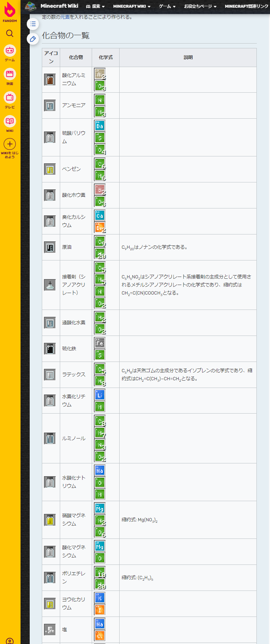Click the 縮約式: (C2H4)5 description text
The image size is (270, 644).
coord(137,578)
